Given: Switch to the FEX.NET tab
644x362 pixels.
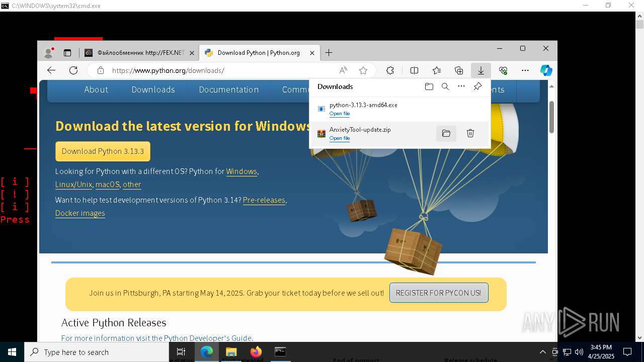Looking at the screenshot, I should pyautogui.click(x=139, y=53).
